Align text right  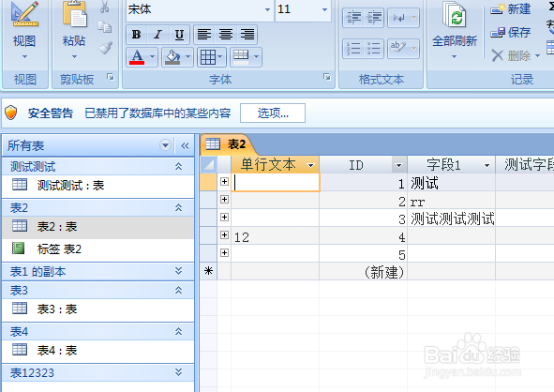tap(247, 35)
